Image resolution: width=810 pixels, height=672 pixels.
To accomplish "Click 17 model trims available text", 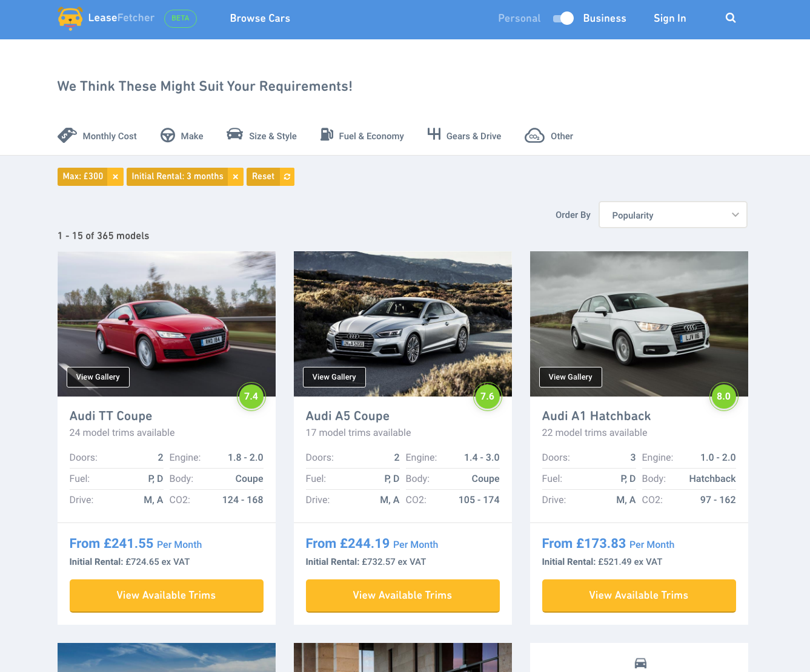I will tap(359, 433).
